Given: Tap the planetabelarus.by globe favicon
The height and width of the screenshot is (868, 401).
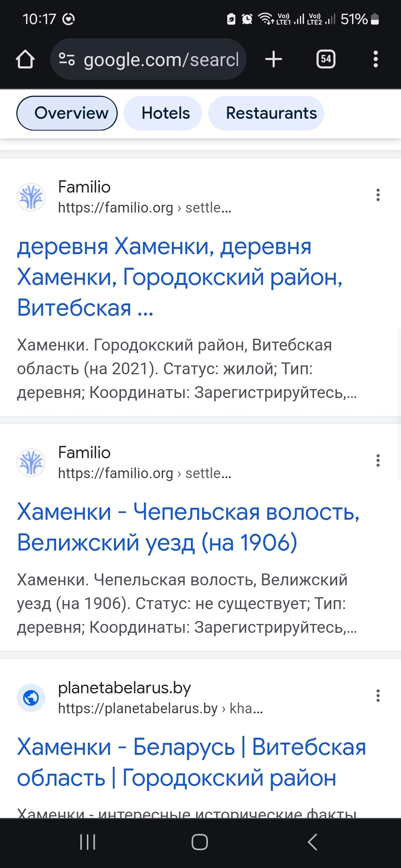Looking at the screenshot, I should (31, 698).
